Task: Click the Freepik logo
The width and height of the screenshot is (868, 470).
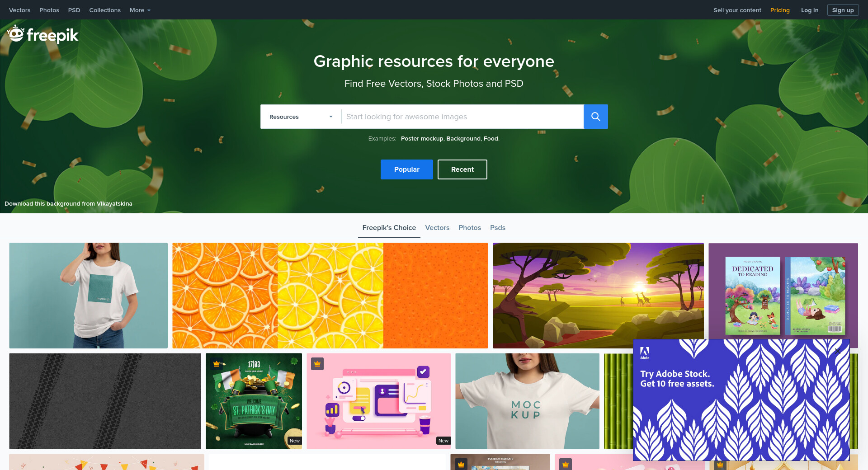Action: [43, 35]
